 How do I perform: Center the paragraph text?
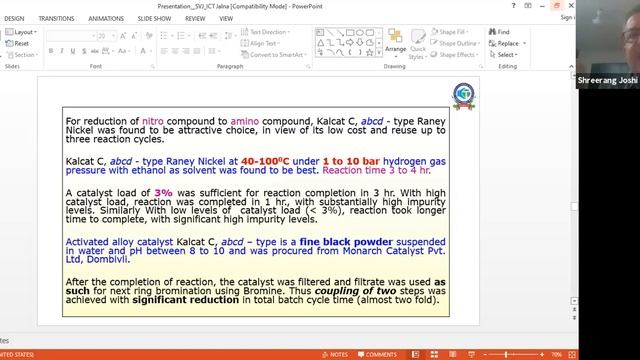175,51
